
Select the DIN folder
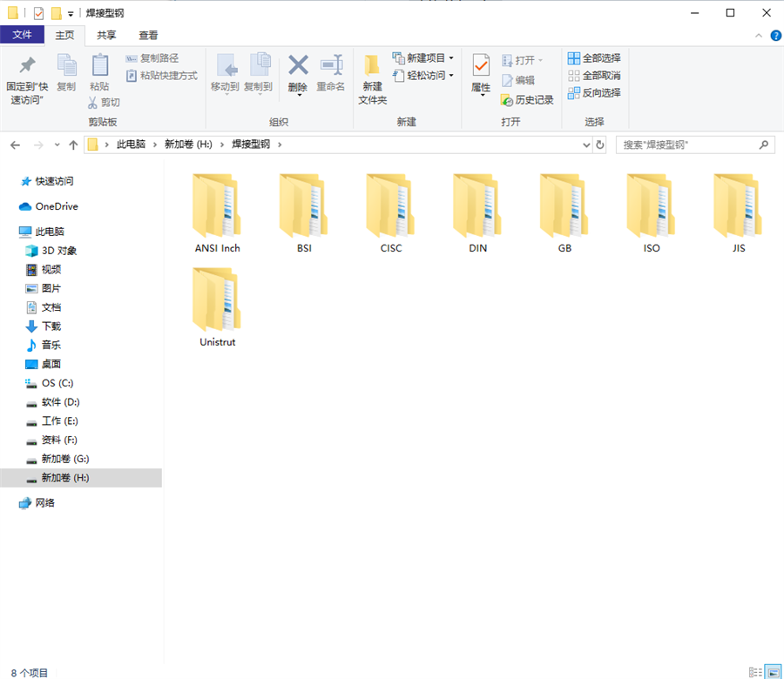tap(478, 213)
